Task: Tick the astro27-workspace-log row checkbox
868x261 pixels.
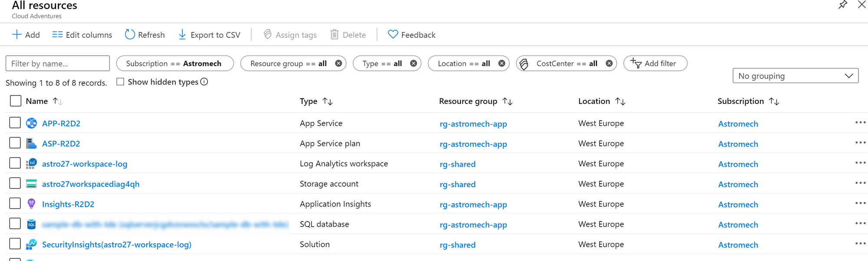Action: click(15, 163)
